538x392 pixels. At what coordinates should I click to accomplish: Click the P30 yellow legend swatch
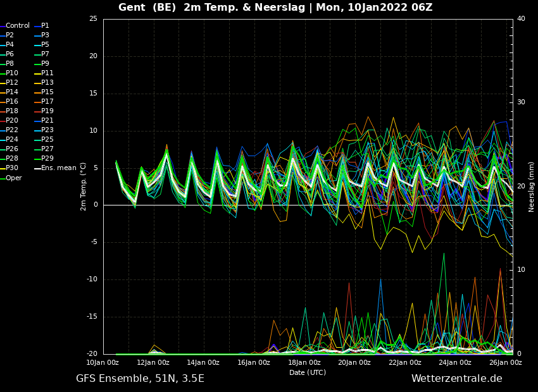[3, 168]
